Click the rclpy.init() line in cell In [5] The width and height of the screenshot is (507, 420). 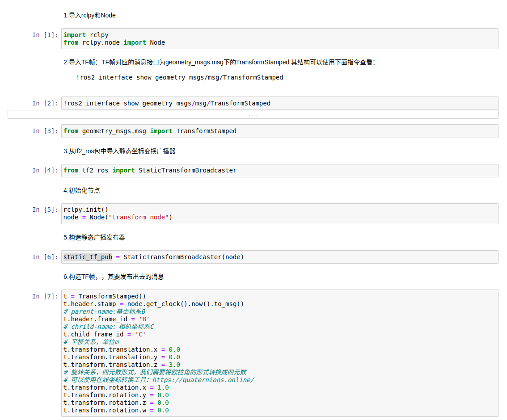[x=86, y=210]
